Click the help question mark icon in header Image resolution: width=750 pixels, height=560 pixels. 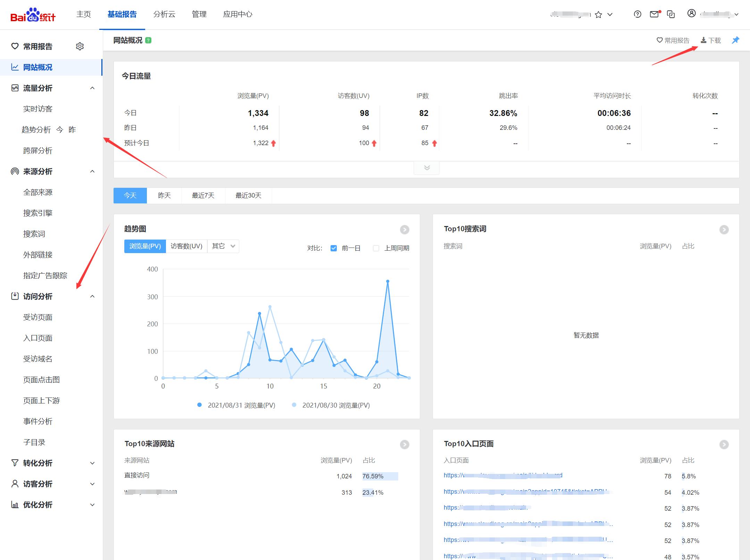click(x=637, y=14)
